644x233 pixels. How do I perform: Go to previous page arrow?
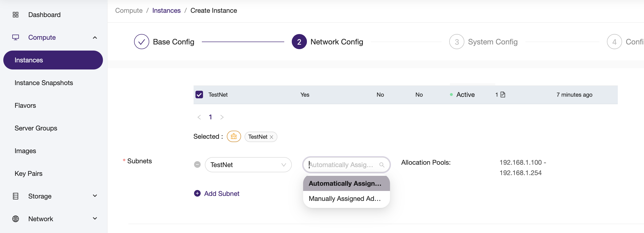(199, 117)
